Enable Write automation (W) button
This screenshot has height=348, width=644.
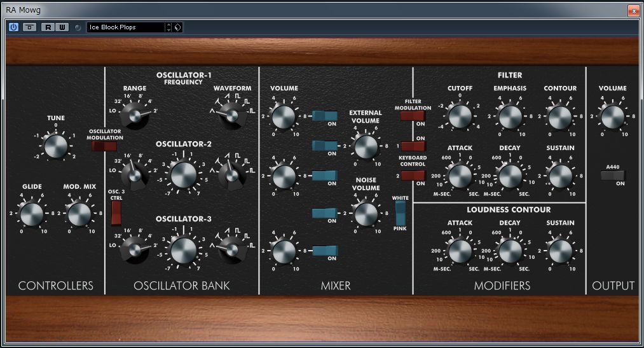click(x=62, y=27)
